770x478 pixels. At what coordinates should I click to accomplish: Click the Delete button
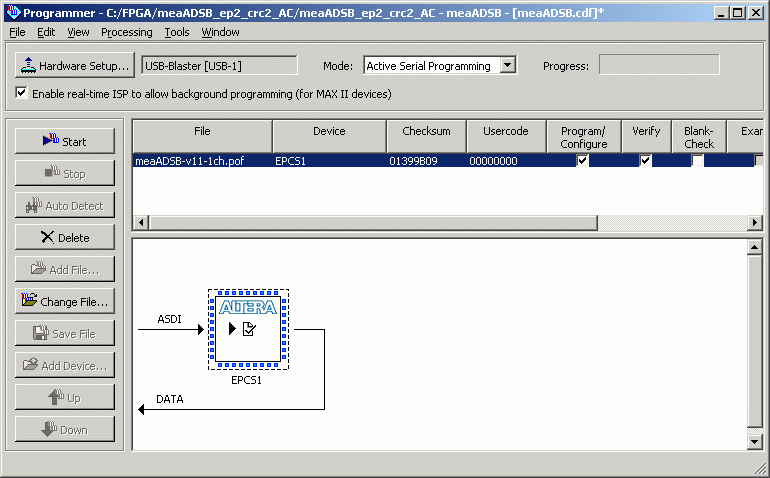65,237
